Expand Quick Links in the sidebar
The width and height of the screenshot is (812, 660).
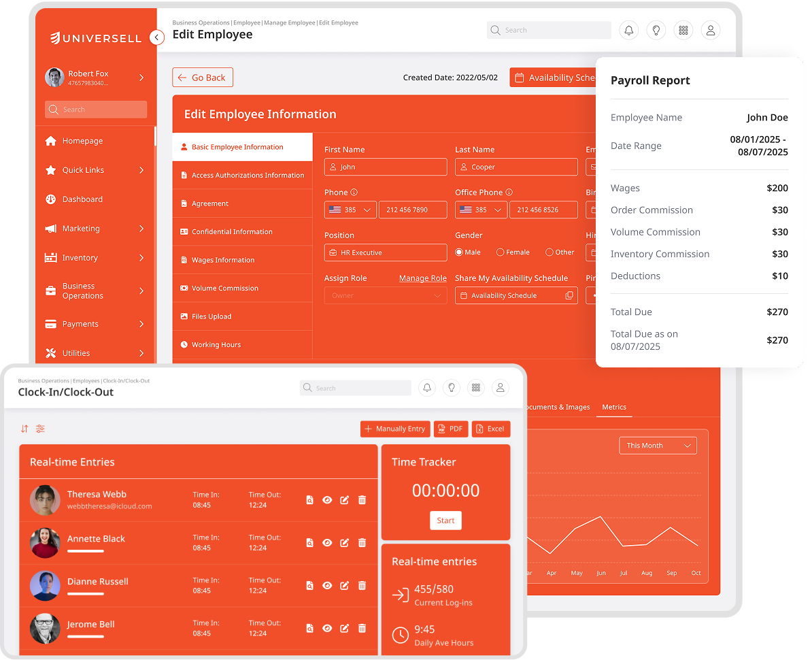141,170
